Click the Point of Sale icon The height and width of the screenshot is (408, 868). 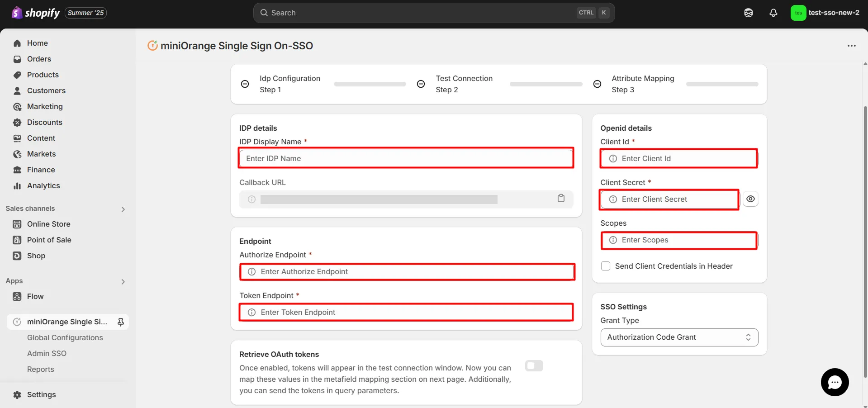[x=17, y=240]
